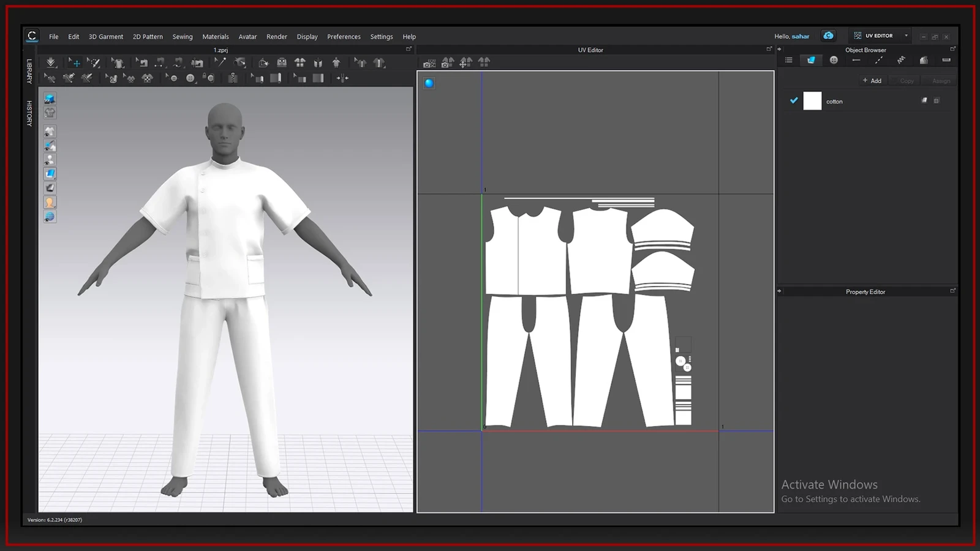The image size is (980, 551).
Task: Expand the LIBRARY side panel
Action: click(29, 71)
